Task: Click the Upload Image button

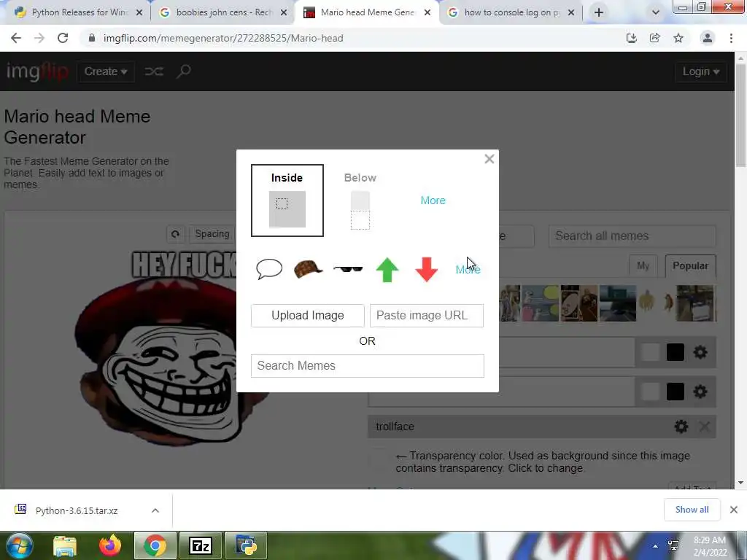Action: point(308,316)
